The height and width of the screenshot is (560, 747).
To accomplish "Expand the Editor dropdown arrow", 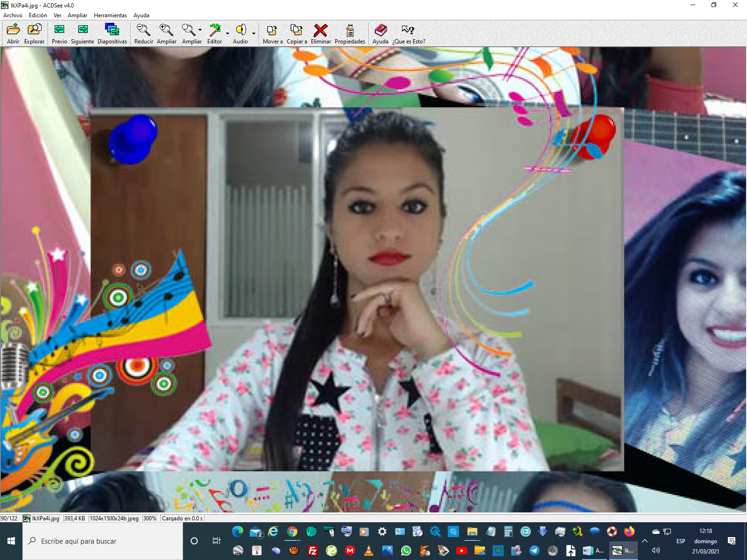I will (227, 34).
